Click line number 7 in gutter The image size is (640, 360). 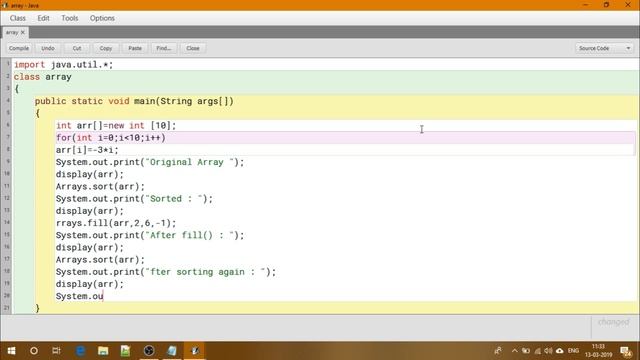click(7, 137)
